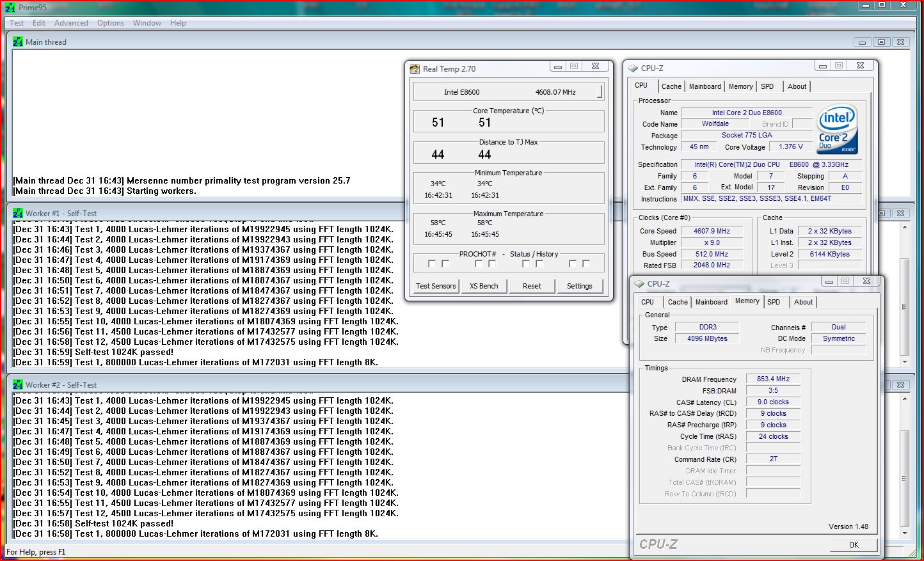924x561 pixels.
Task: Click the front CPU-Z Memory window title icon
Action: click(x=639, y=283)
